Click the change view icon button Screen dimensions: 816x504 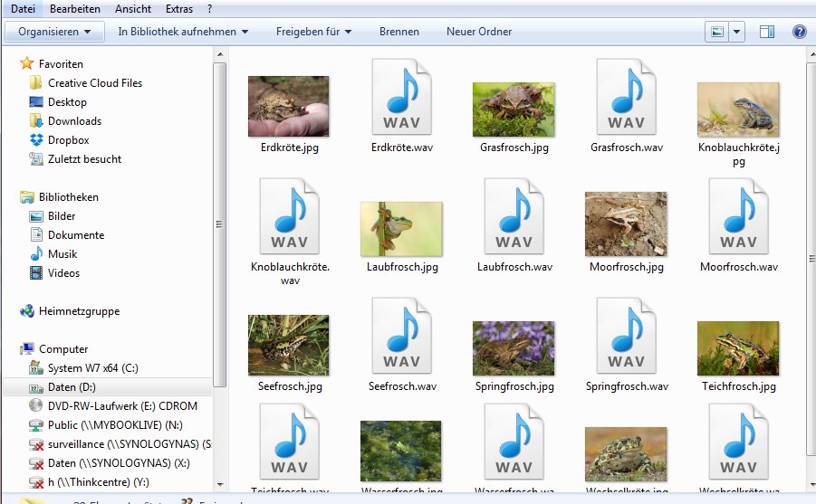pyautogui.click(x=717, y=32)
